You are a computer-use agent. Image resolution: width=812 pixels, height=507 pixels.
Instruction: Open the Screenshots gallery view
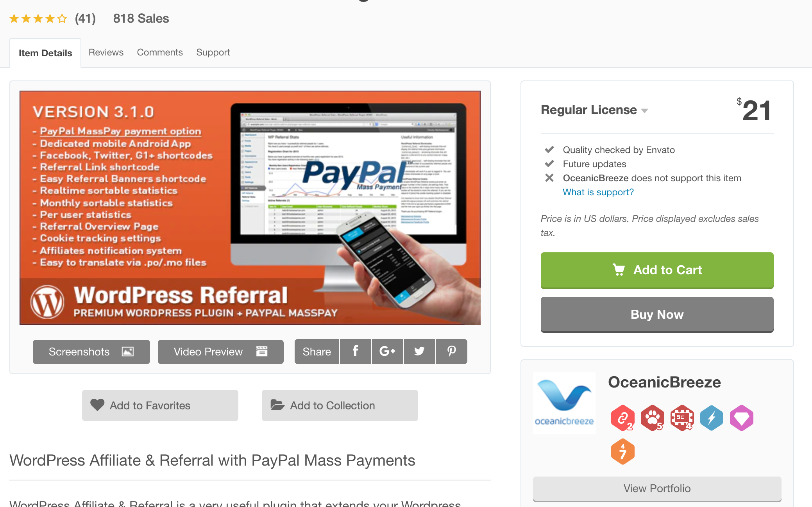(x=91, y=351)
